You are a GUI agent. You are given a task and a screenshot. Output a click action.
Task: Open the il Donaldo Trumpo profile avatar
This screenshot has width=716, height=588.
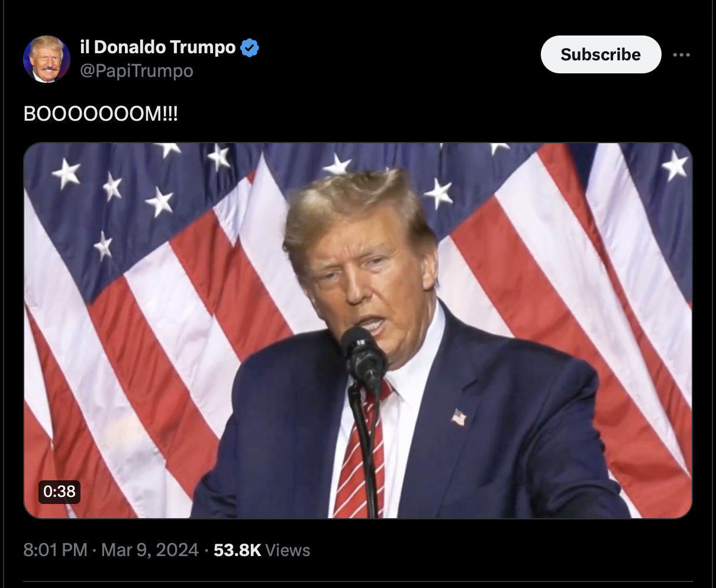[x=47, y=59]
